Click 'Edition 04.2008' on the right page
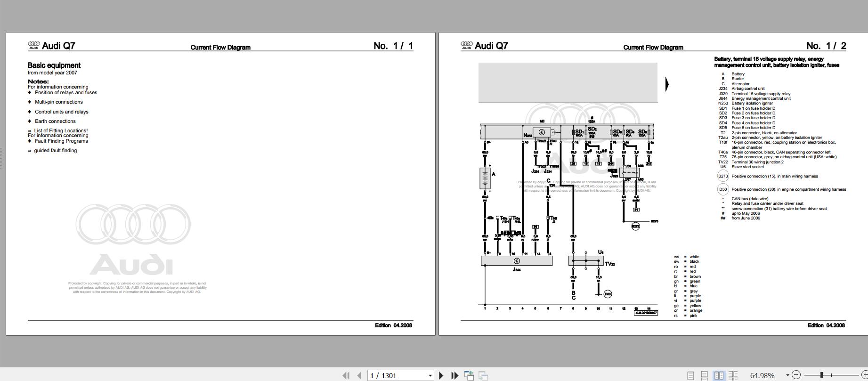This screenshot has width=868, height=381. (x=827, y=325)
